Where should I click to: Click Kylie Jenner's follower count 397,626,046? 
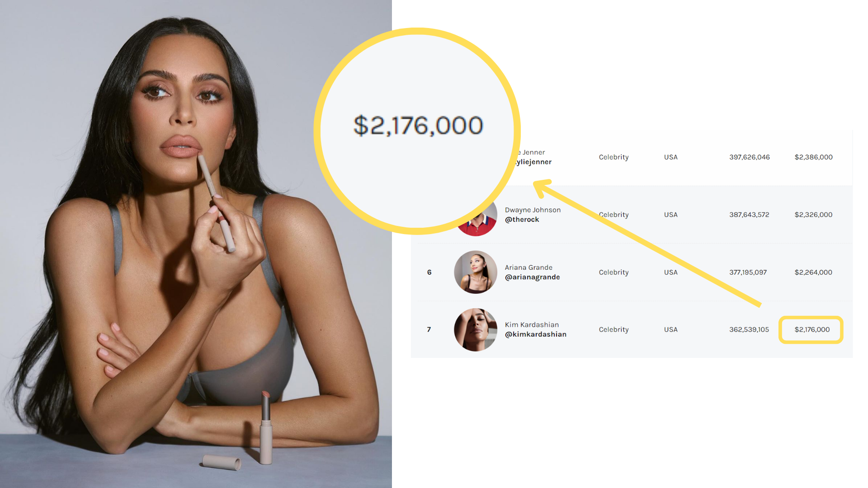[749, 157]
